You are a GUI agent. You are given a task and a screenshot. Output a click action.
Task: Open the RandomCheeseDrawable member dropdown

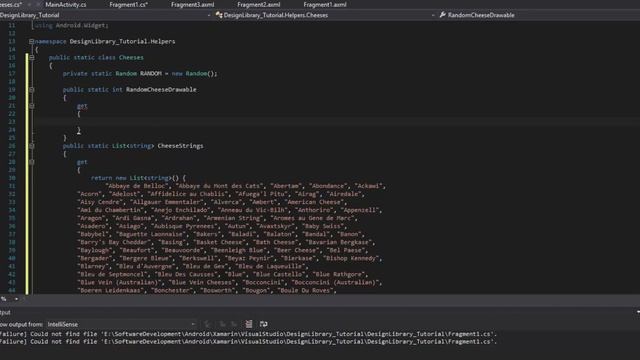click(539, 15)
